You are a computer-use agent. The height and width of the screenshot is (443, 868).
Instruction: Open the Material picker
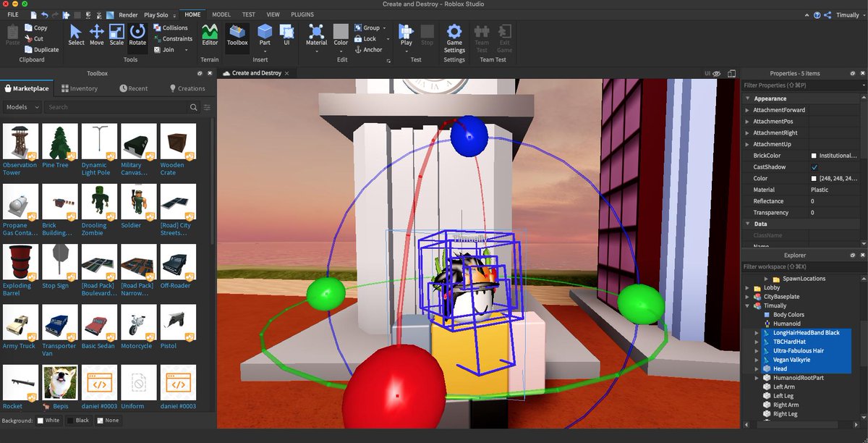316,35
